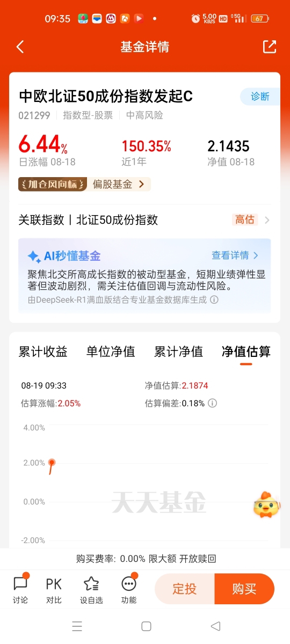Tap the back arrow icon
The height and width of the screenshot is (644, 290).
coord(20,47)
